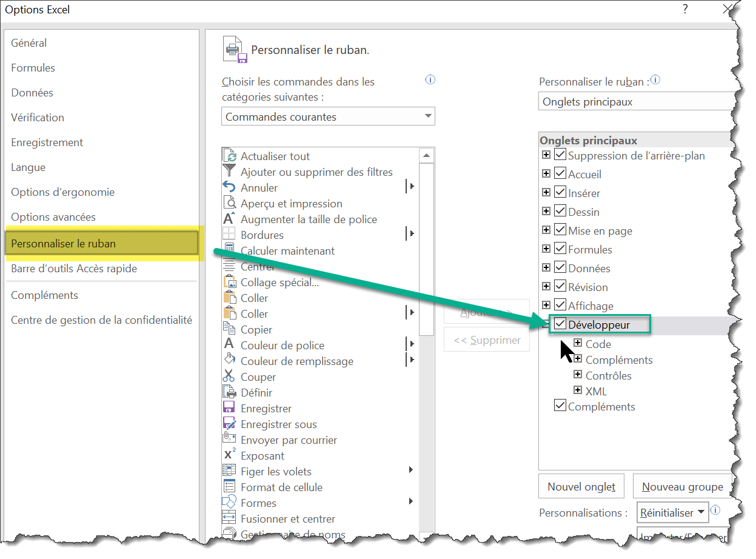Uncheck the Suppression de l'arrière-plan checkbox

[560, 155]
